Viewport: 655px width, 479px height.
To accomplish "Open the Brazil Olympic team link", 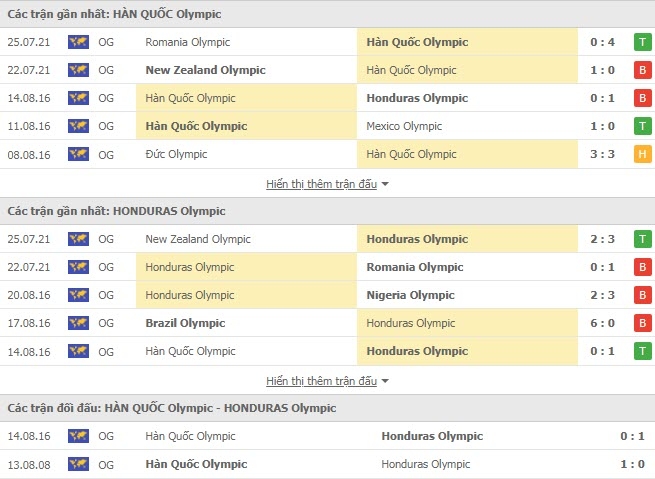I will pos(185,323).
